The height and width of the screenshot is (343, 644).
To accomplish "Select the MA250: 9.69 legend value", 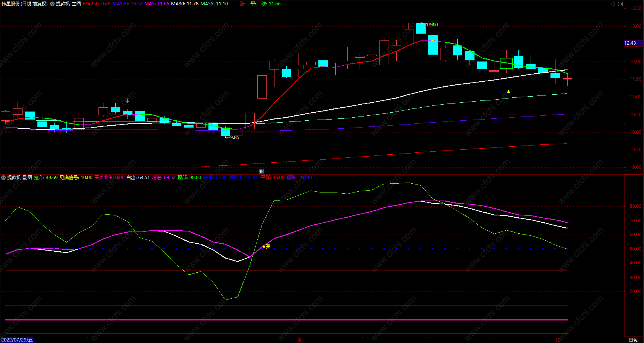I will click(97, 4).
